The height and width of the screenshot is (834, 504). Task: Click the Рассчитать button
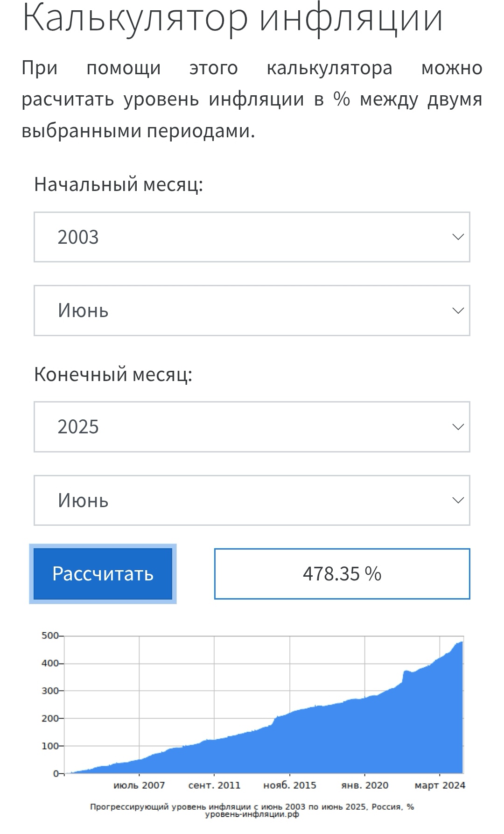[x=103, y=573]
